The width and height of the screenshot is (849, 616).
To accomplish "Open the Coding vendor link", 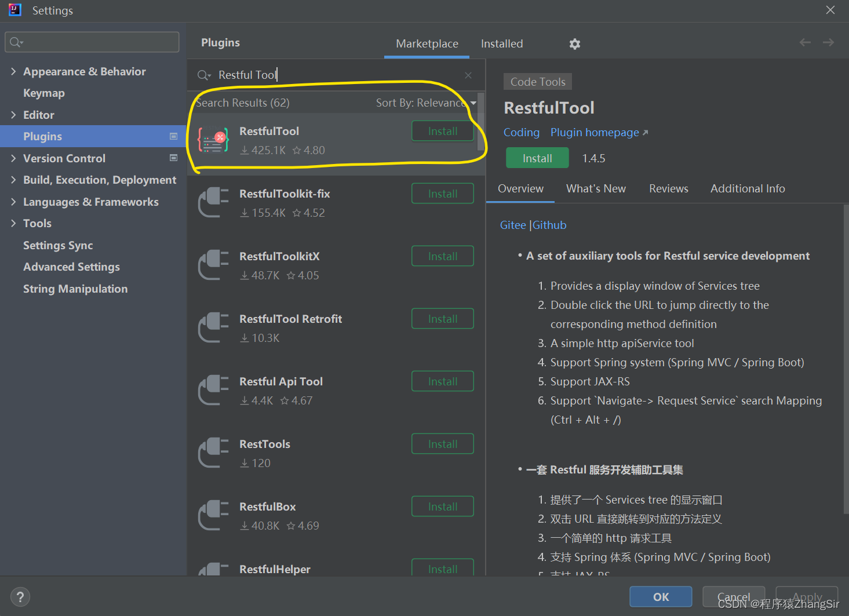I will [521, 133].
